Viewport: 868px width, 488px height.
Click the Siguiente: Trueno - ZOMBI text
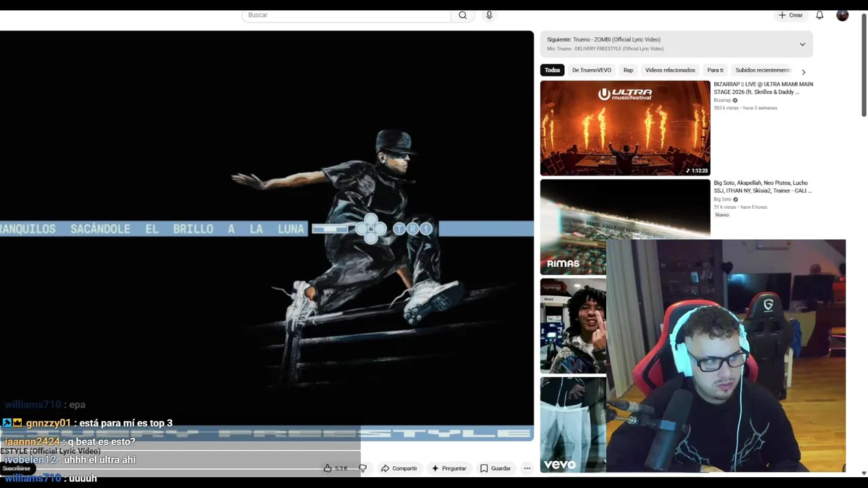(x=604, y=39)
